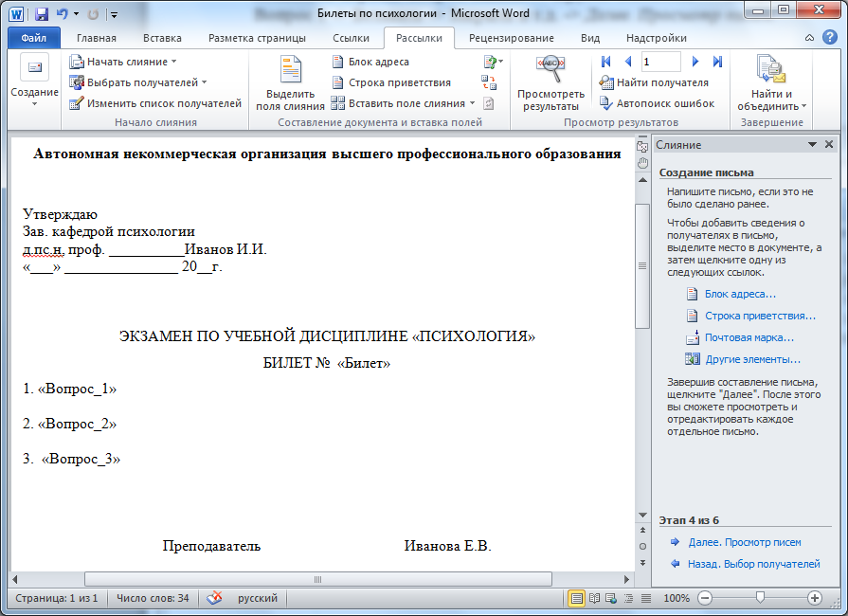Viewport: 848px width, 616px height.
Task: Click 'Другие элементы...' link in Слияние pane
Action: pyautogui.click(x=752, y=359)
